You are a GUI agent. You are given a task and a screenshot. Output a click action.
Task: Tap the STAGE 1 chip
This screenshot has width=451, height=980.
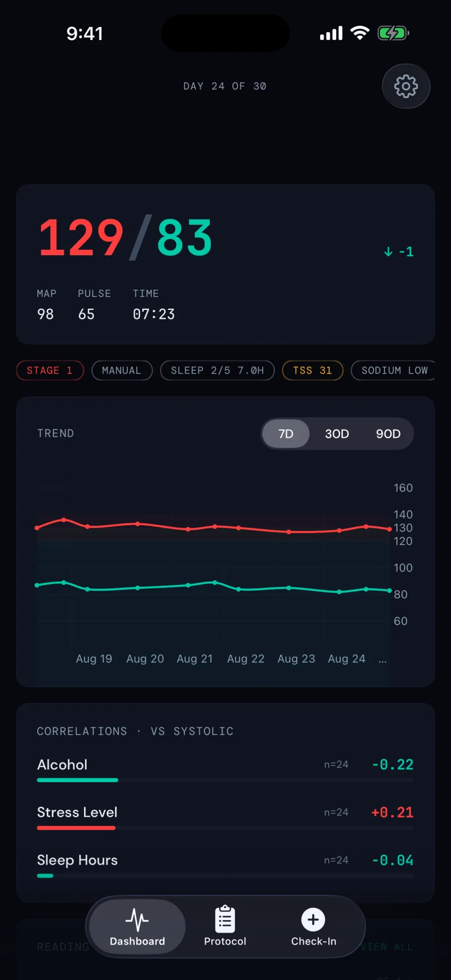[x=50, y=370]
